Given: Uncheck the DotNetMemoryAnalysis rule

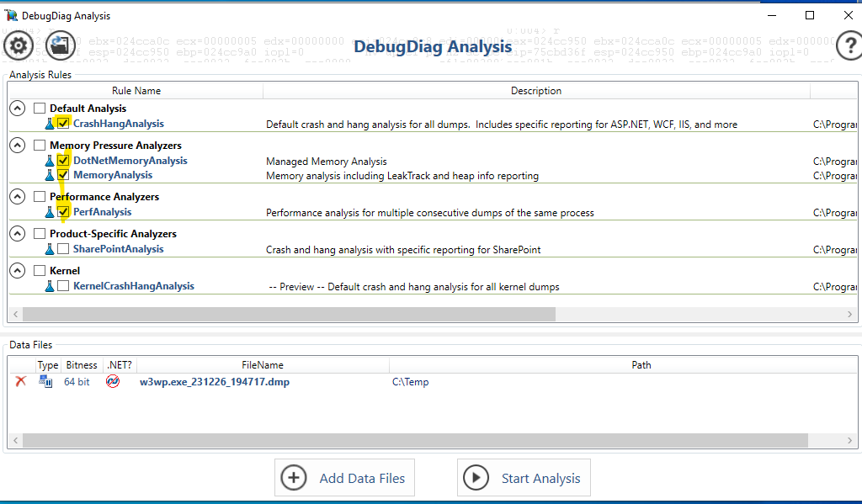Looking at the screenshot, I should click(63, 161).
